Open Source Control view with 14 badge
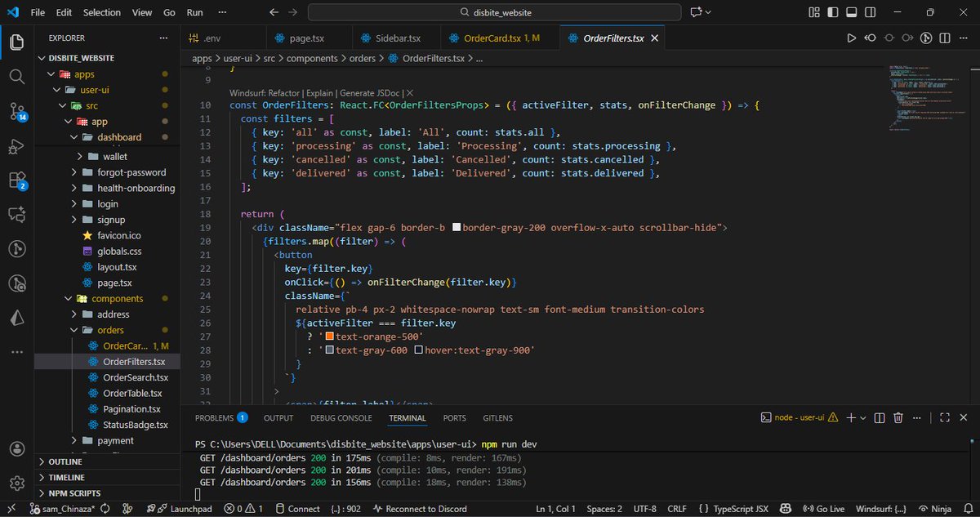 pyautogui.click(x=16, y=111)
